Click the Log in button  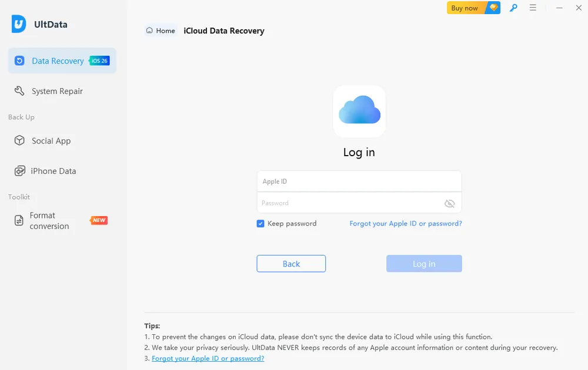(423, 263)
